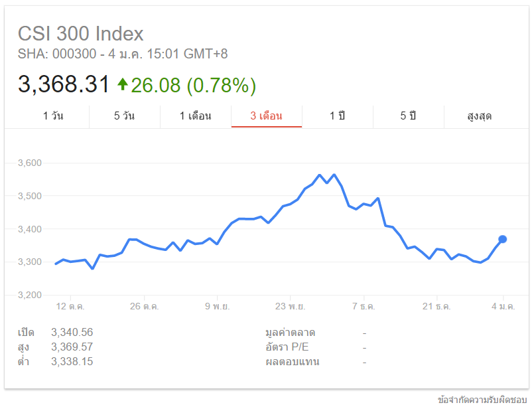Select the สูงสุด range tab
The width and height of the screenshot is (532, 409).
tap(479, 116)
